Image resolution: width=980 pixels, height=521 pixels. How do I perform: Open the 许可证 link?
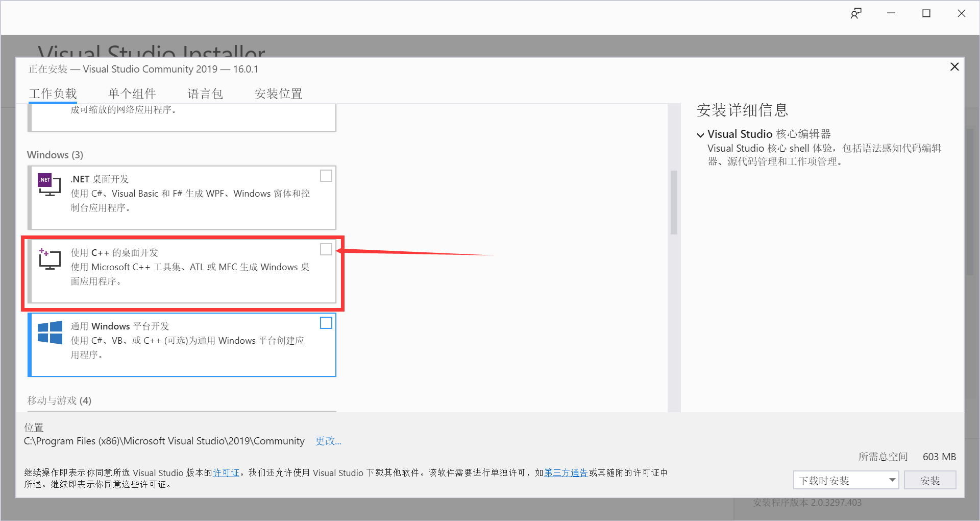pos(226,472)
